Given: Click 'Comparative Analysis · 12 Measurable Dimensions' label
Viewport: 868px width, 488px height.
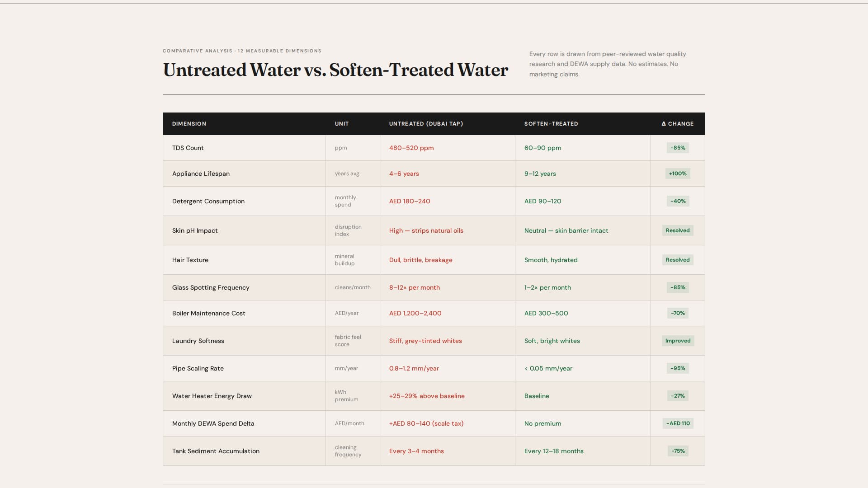Looking at the screenshot, I should [242, 51].
